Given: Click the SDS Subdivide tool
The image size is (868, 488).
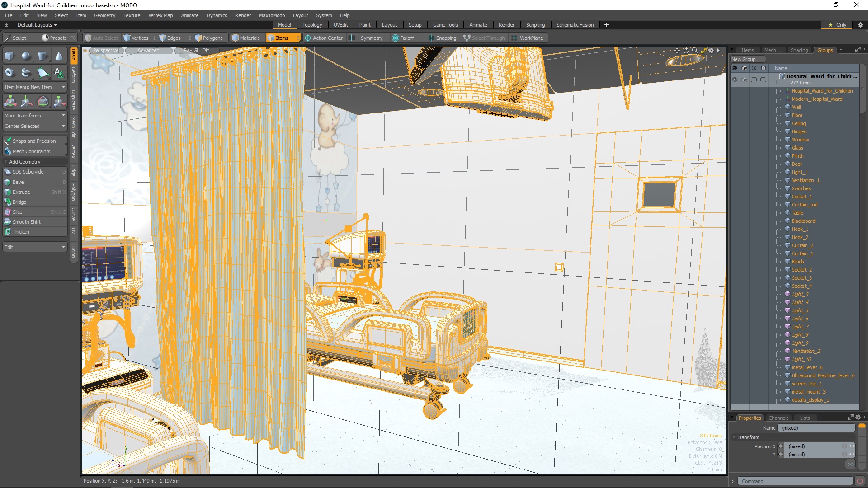Looking at the screenshot, I should click(35, 172).
